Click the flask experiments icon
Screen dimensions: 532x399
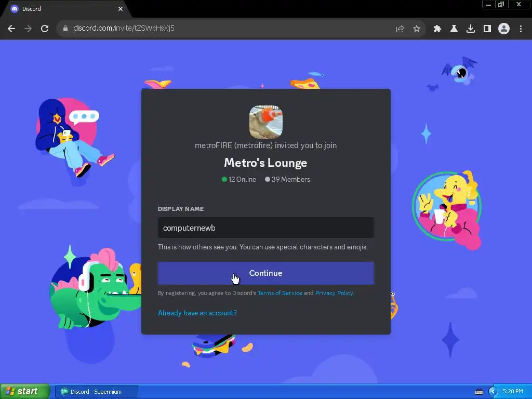(x=454, y=29)
